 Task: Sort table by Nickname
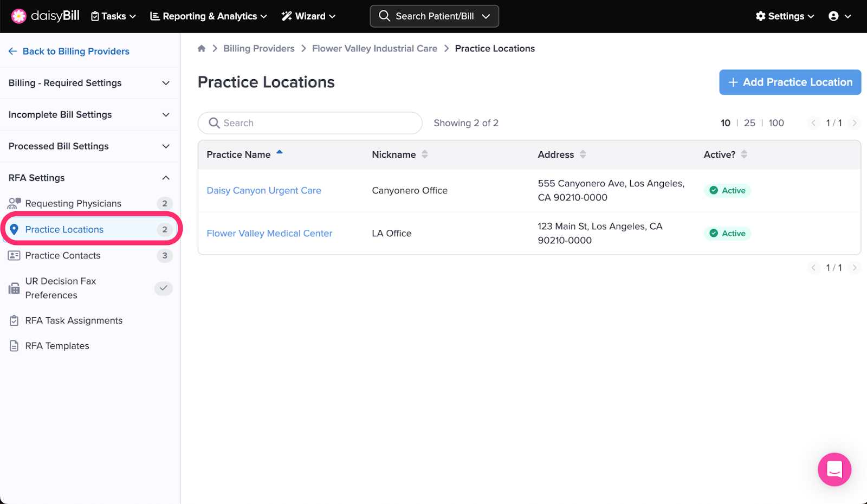click(400, 154)
